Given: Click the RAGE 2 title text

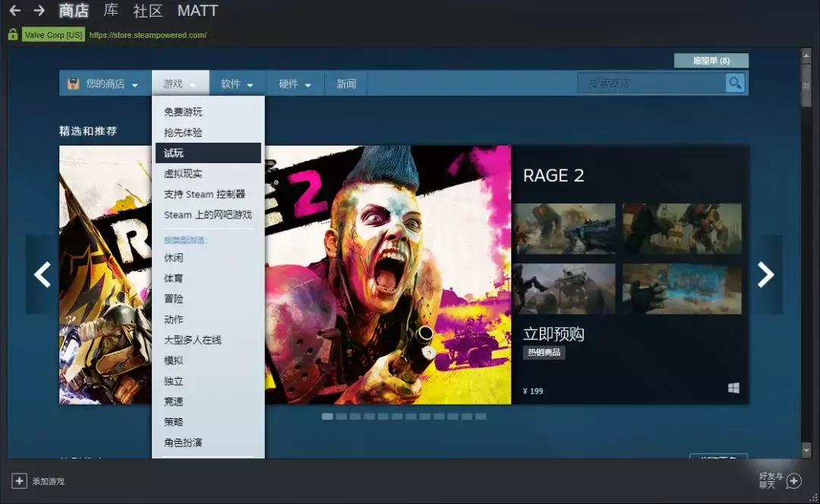Looking at the screenshot, I should point(553,175).
